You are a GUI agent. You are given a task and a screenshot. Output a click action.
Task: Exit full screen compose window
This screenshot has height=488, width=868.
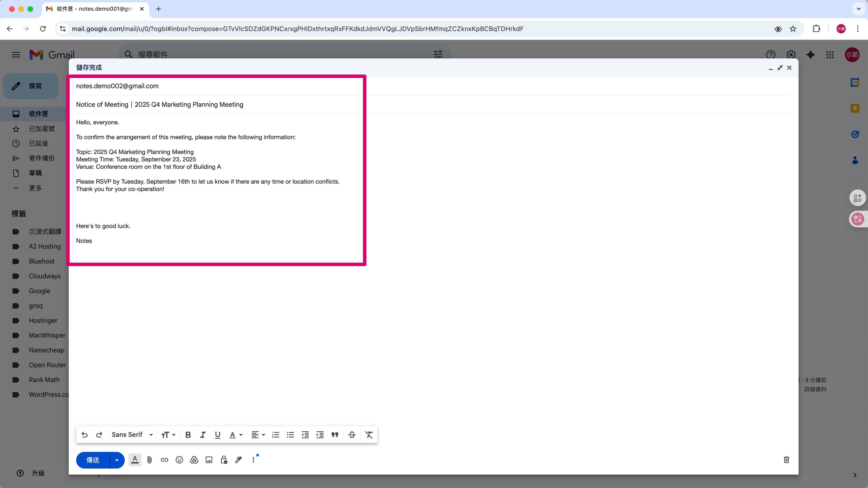(x=780, y=68)
